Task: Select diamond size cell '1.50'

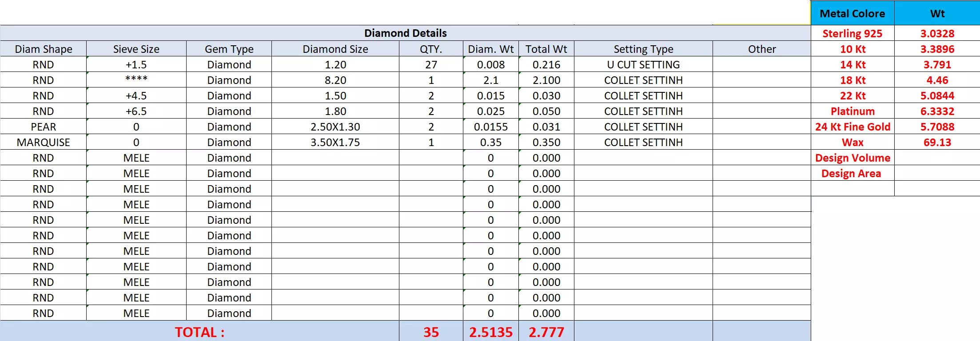Action: (335, 95)
